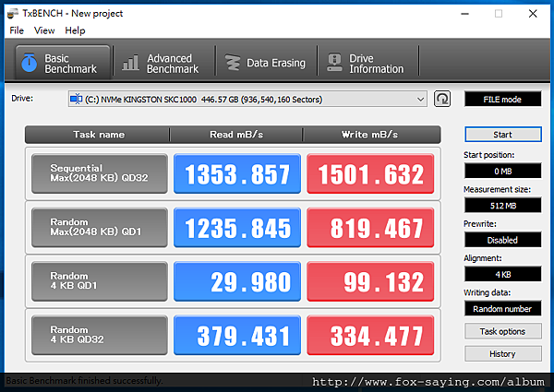Viewport: 554px width, 392px height.
Task: Open the Prewrite Disabled selector
Action: point(503,240)
